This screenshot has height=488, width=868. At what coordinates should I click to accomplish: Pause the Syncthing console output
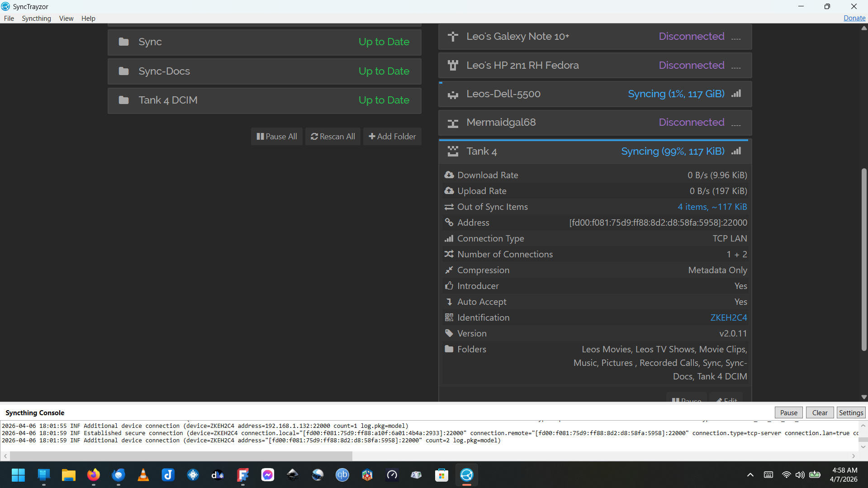[788, 412]
